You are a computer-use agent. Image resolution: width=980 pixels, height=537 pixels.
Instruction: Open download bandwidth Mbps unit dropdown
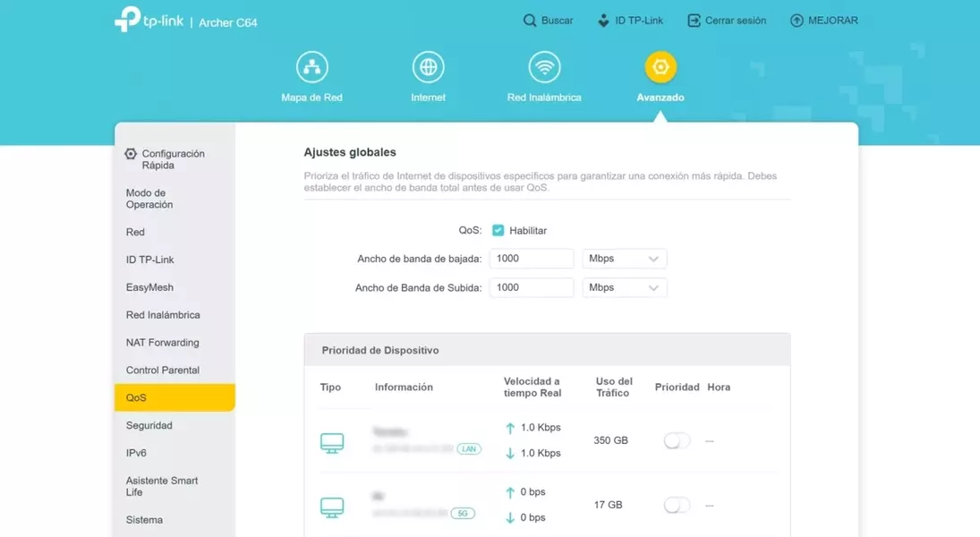[624, 259]
